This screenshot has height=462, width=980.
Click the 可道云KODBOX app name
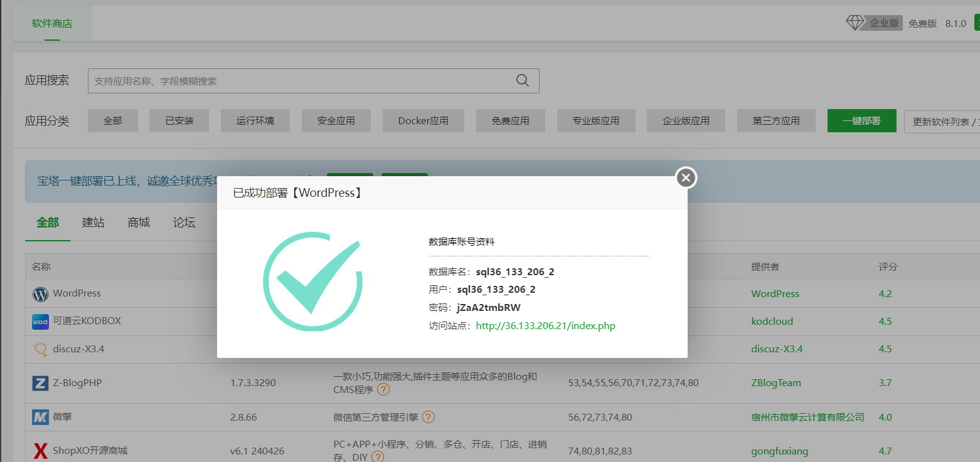[87, 321]
